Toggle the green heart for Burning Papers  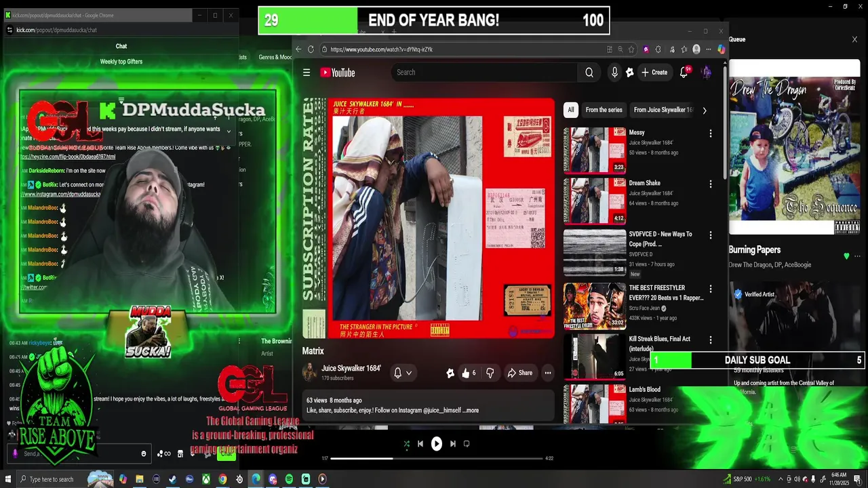tap(846, 256)
